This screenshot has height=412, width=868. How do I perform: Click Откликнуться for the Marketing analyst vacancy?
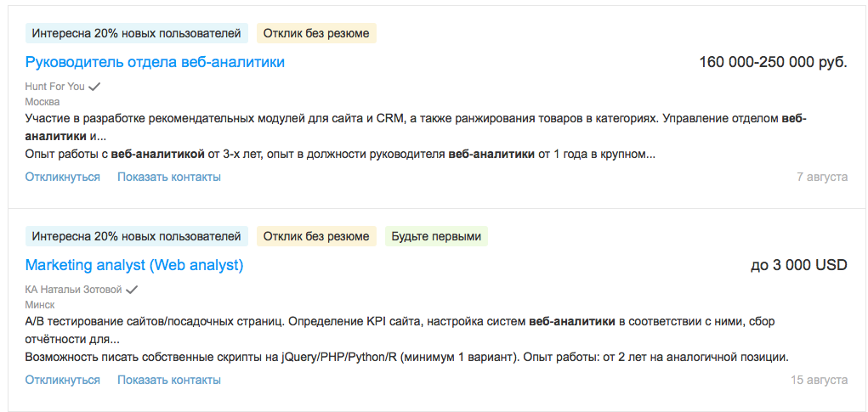(63, 380)
